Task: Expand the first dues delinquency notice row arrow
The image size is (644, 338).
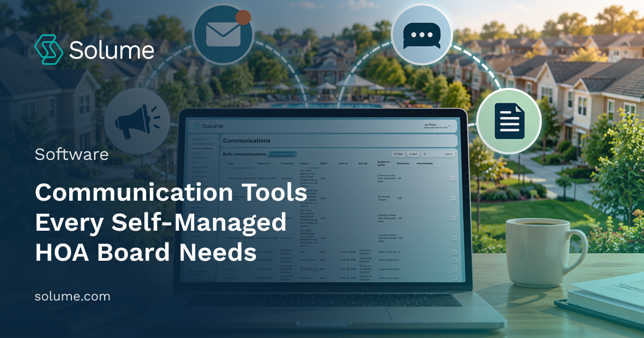Action: 452,178
